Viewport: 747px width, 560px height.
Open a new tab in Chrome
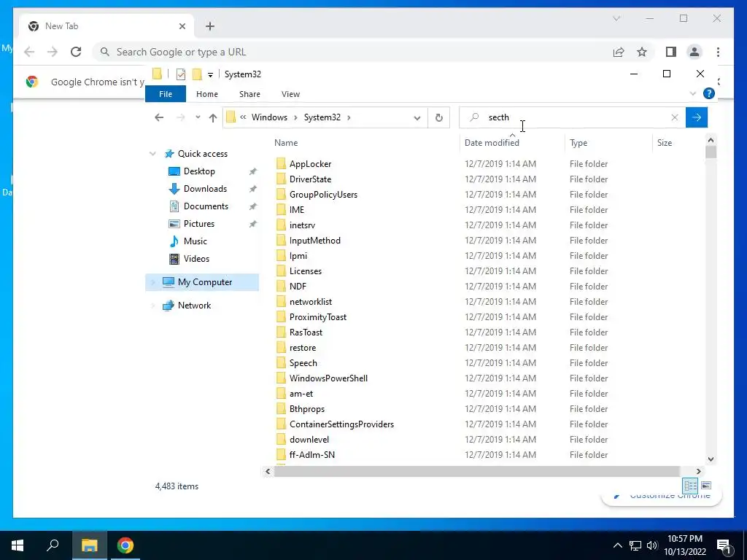point(210,26)
